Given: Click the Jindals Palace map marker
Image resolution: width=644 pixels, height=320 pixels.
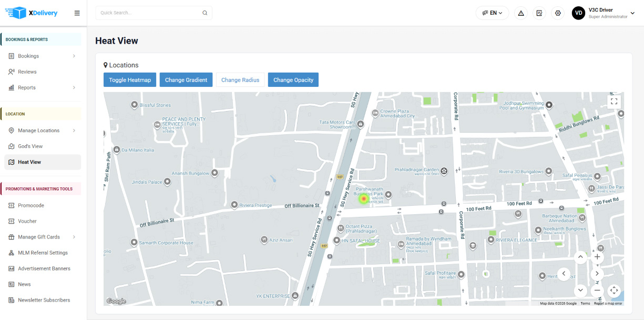Looking at the screenshot, I should click(x=168, y=182).
